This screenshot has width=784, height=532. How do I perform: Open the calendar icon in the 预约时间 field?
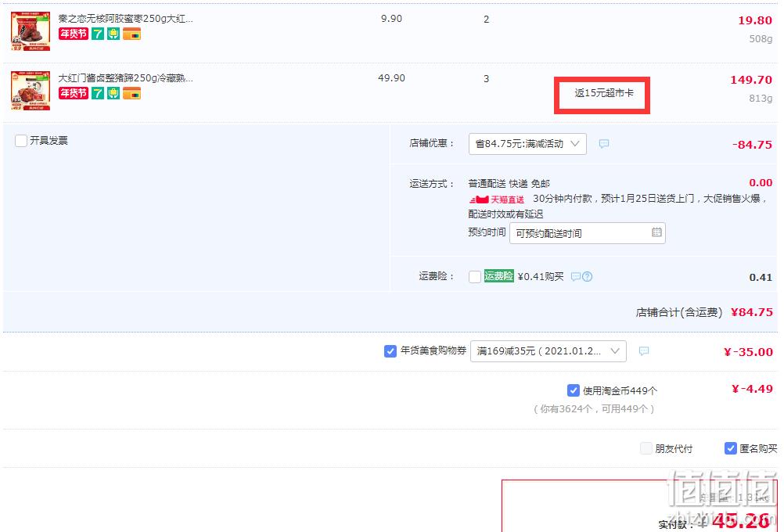[656, 232]
